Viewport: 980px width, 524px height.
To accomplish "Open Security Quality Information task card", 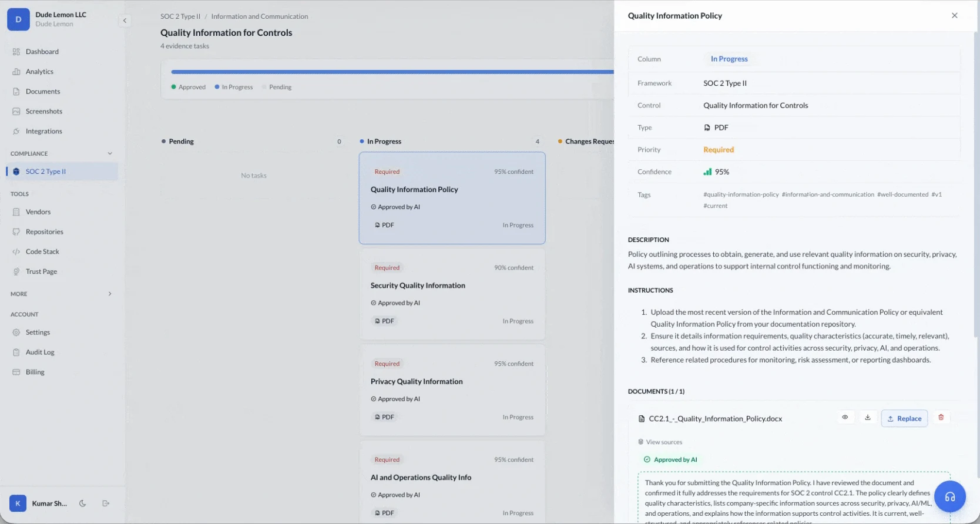I will pos(452,294).
